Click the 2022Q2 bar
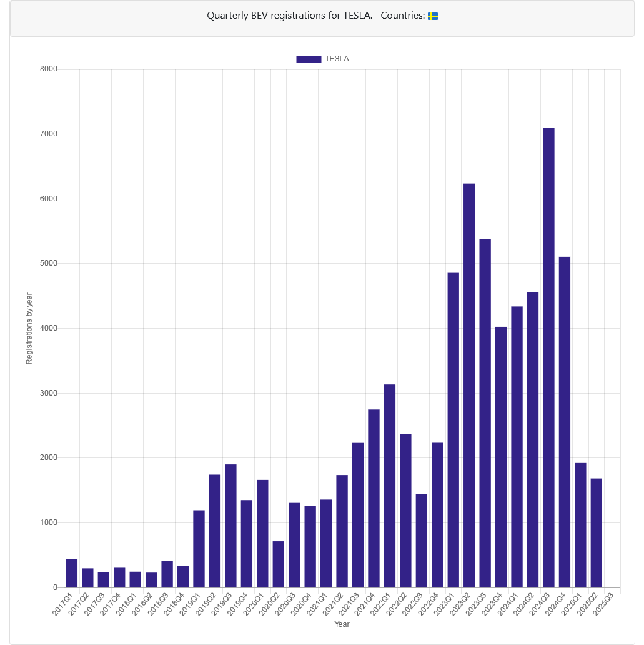Screen dimensions: 644x645 click(x=405, y=511)
